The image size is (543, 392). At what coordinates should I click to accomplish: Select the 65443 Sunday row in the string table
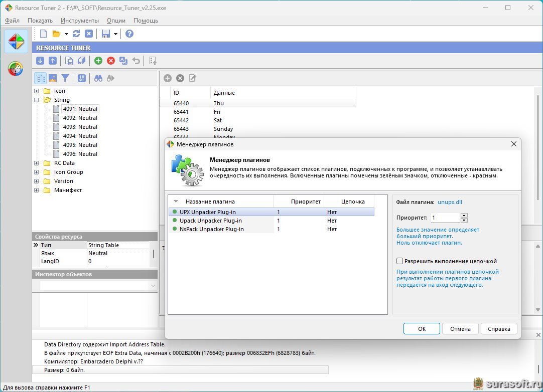click(x=257, y=129)
